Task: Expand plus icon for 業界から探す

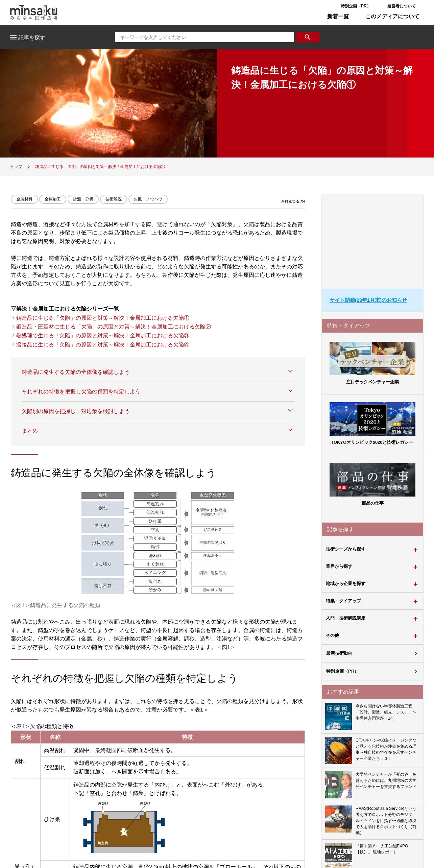Action: coord(415,567)
